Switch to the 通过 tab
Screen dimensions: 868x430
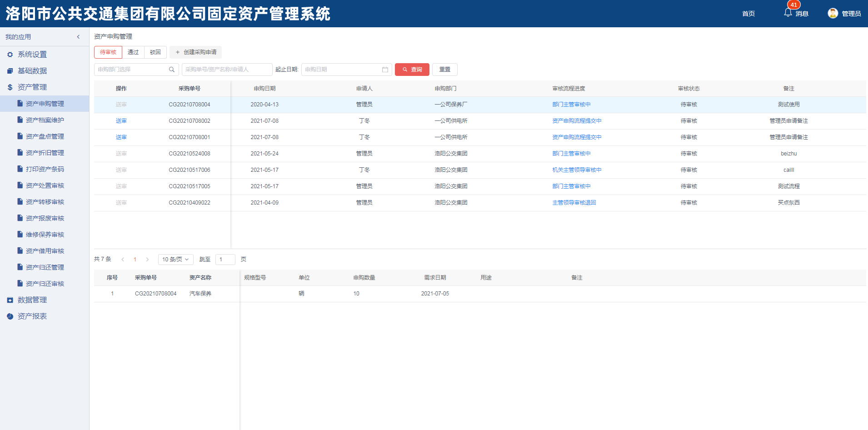click(x=133, y=52)
